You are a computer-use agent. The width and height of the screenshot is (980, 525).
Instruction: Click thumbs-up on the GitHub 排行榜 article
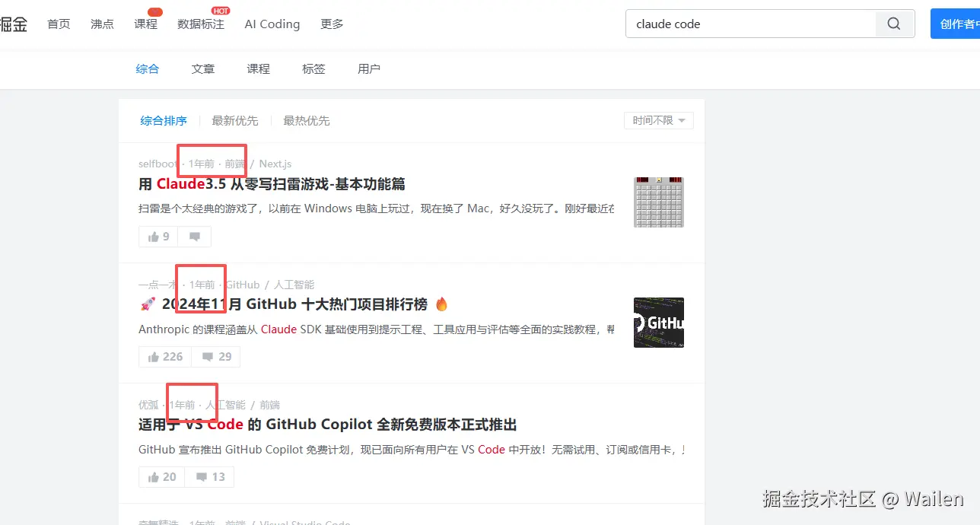(164, 356)
